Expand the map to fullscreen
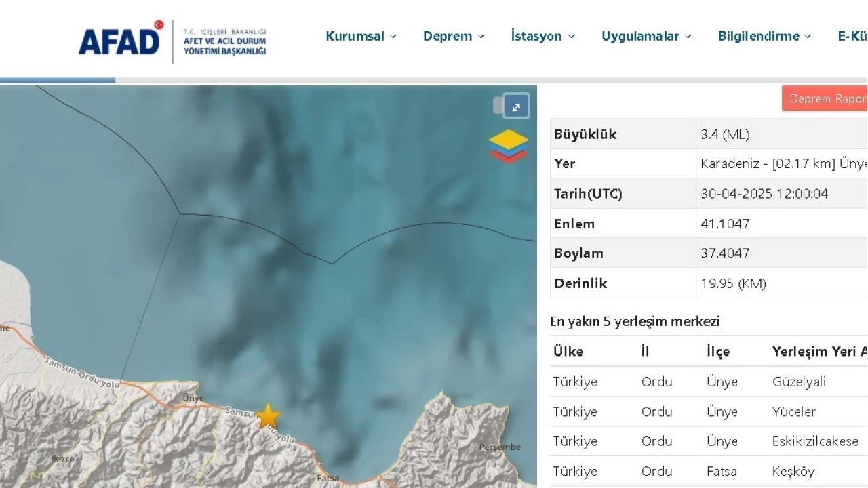This screenshot has height=488, width=868. click(516, 106)
